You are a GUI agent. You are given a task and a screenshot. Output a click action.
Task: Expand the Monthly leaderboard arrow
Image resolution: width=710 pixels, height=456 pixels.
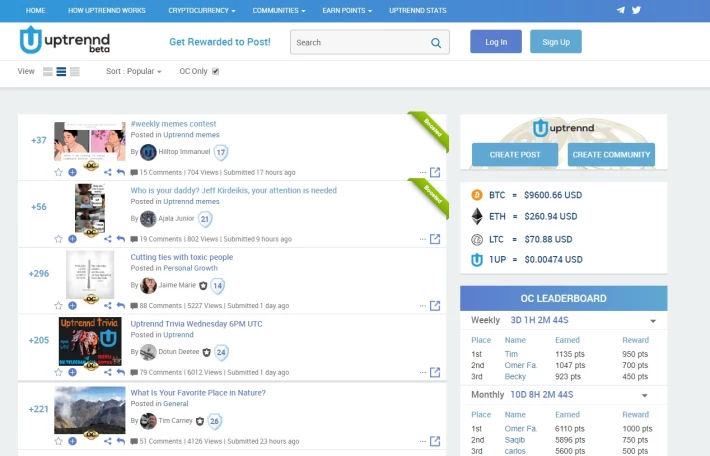(x=644, y=396)
